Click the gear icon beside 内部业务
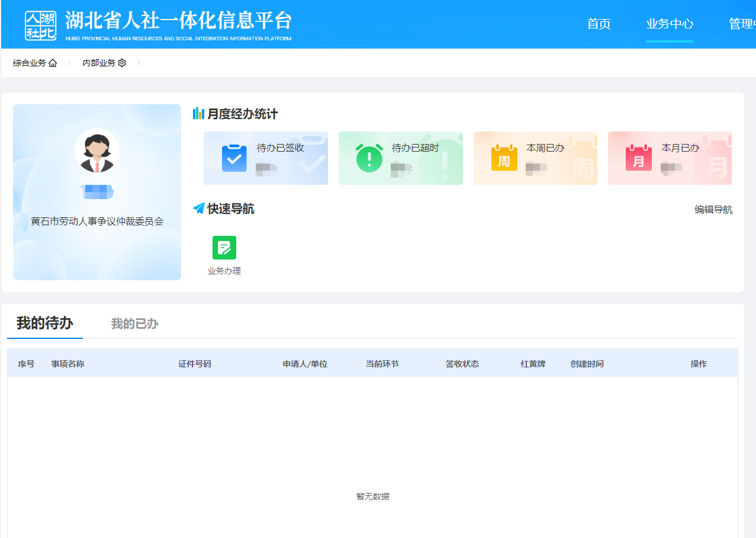 click(x=122, y=63)
